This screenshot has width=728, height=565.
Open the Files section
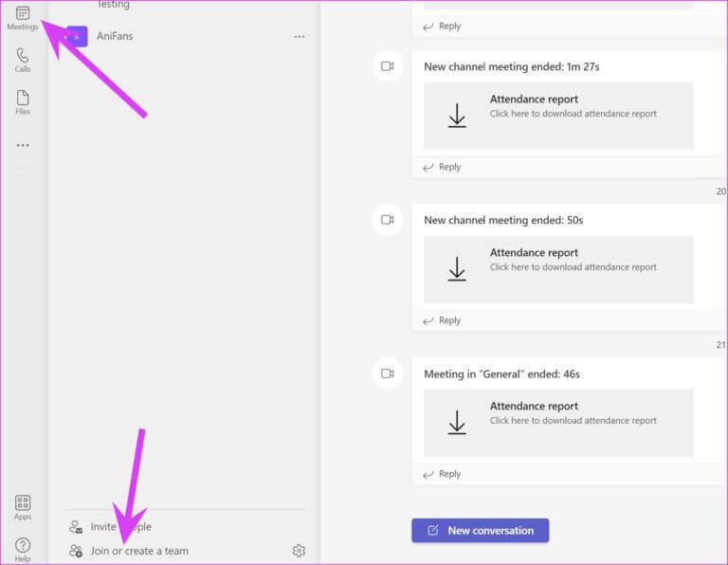click(23, 102)
